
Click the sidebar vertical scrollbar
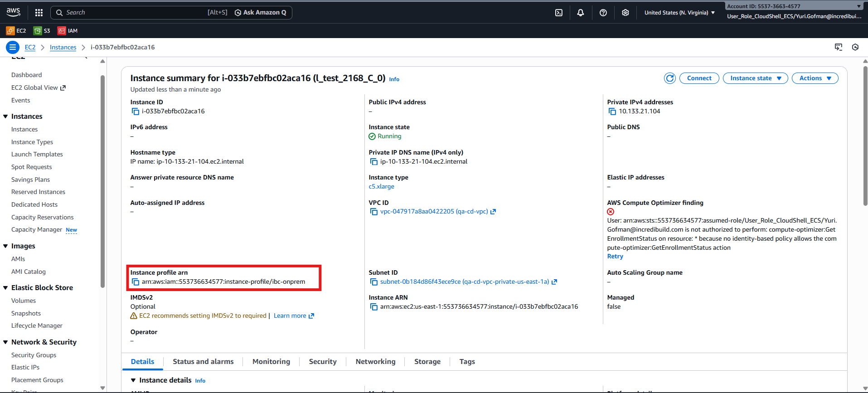pyautogui.click(x=102, y=181)
